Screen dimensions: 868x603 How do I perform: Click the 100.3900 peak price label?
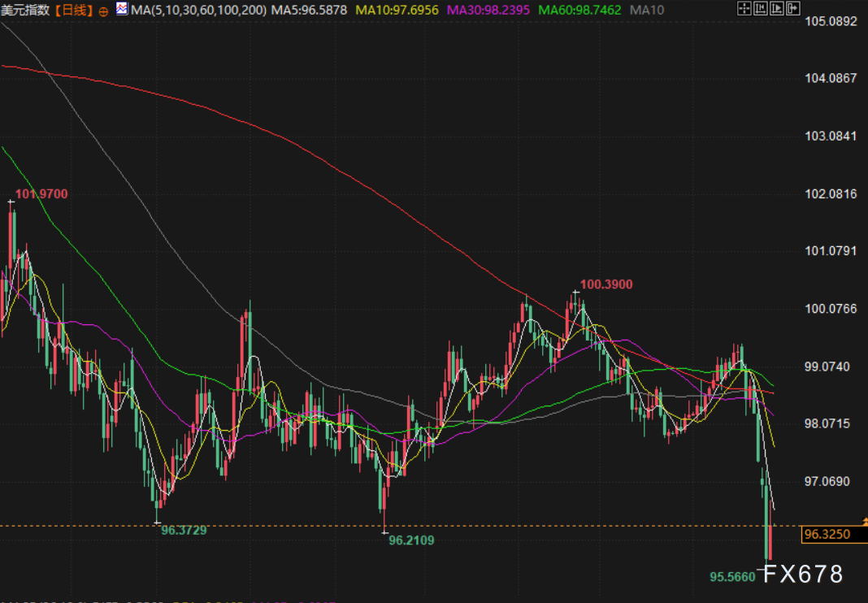606,284
